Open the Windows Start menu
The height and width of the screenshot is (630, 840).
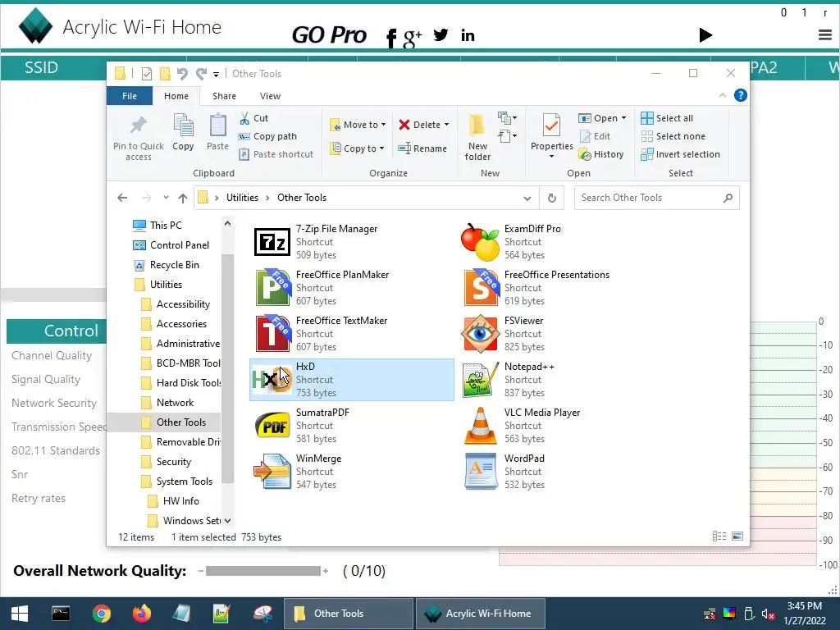(20, 614)
